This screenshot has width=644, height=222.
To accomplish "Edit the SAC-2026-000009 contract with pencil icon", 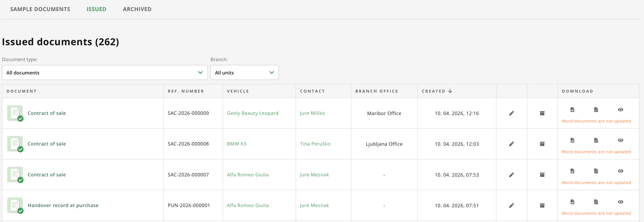I will (x=512, y=113).
